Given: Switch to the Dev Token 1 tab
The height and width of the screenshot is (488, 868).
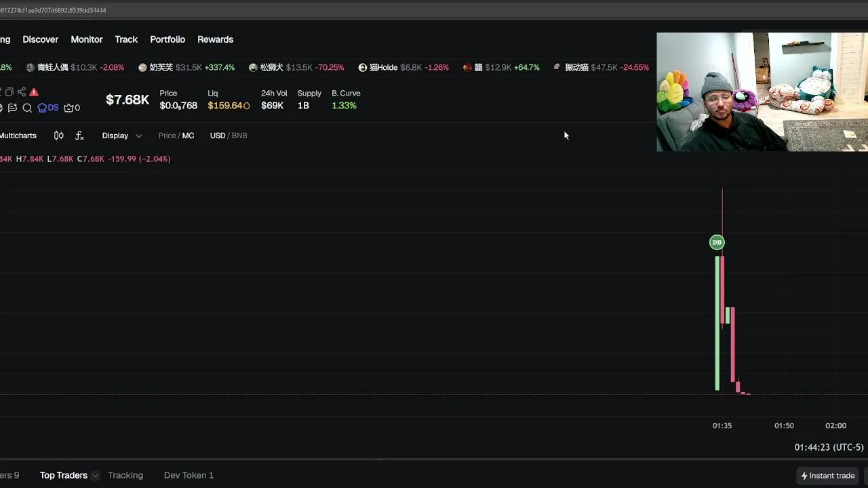Looking at the screenshot, I should tap(189, 476).
